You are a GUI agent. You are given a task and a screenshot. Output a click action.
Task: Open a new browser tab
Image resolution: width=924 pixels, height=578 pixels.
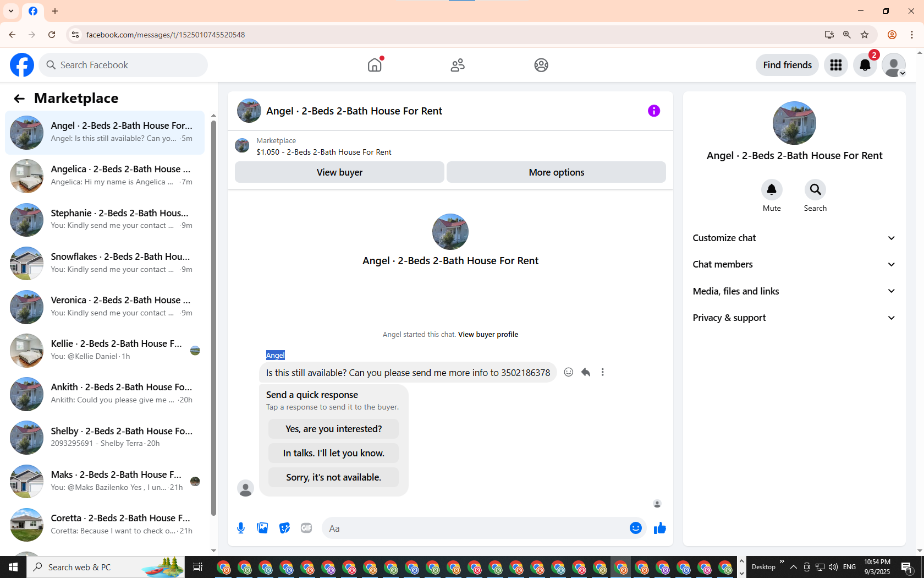click(55, 11)
